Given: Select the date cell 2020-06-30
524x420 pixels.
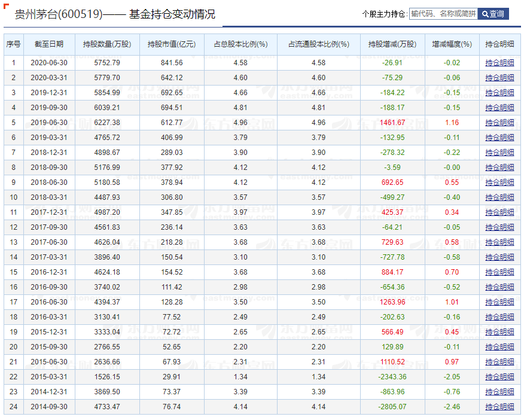Looking at the screenshot, I should (49, 63).
